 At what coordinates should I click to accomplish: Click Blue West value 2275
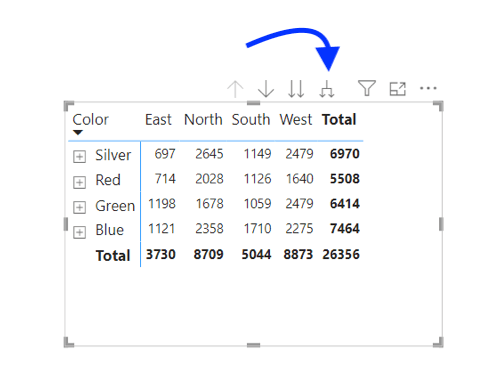click(299, 229)
